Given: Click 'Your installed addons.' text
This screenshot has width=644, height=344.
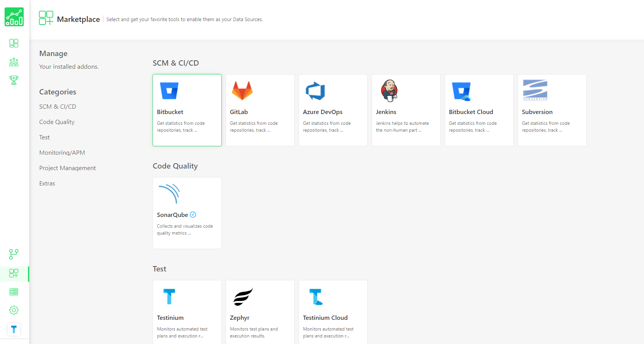Looking at the screenshot, I should pos(69,67).
